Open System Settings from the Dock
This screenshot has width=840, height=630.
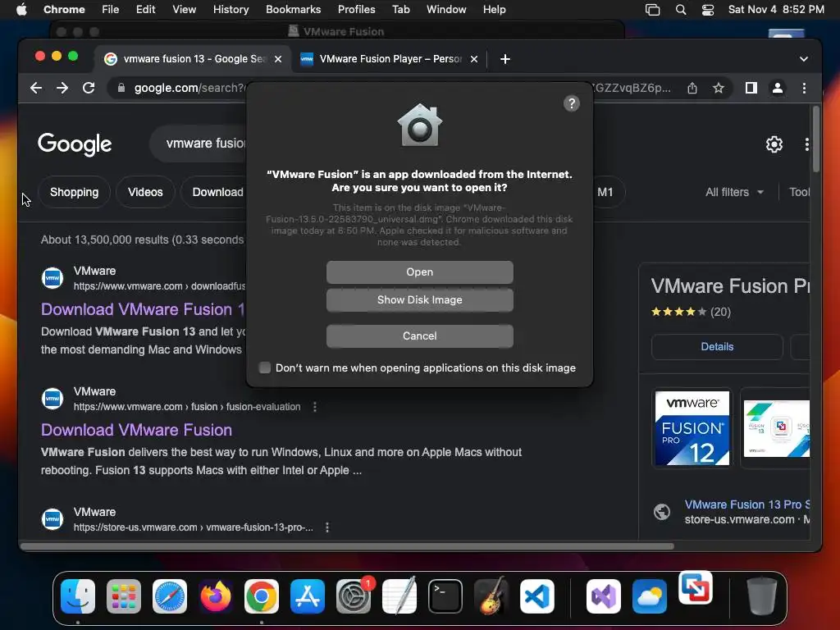354,596
